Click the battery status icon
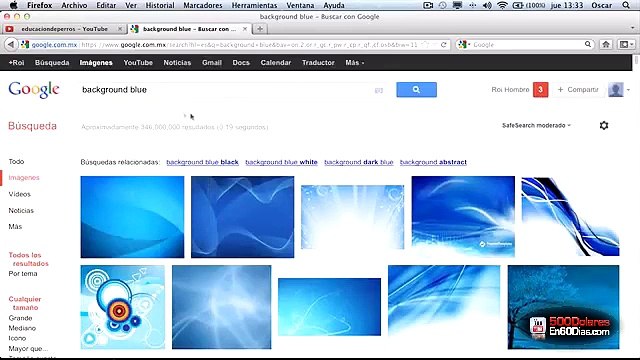Image resolution: width=640 pixels, height=360 pixels. pyautogui.click(x=518, y=5)
